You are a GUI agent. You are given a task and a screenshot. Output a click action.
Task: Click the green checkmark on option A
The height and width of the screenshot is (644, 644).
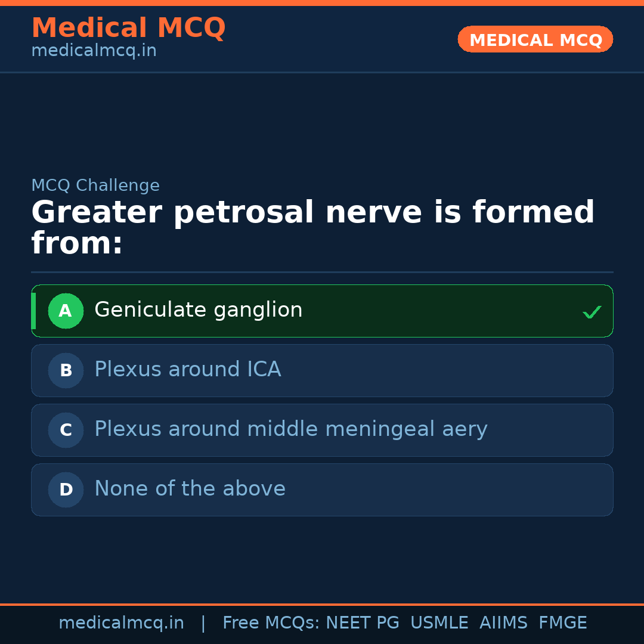[x=592, y=312]
